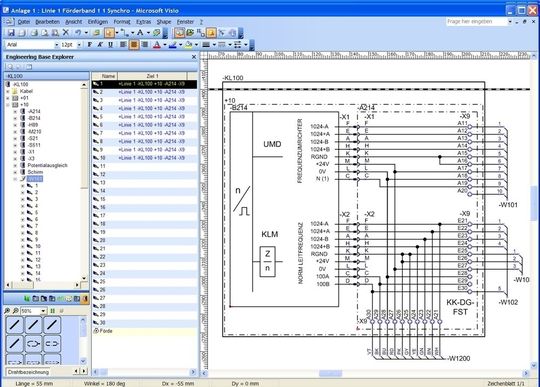The width and height of the screenshot is (540, 387).
Task: Open the Shape menu
Action: click(x=164, y=22)
